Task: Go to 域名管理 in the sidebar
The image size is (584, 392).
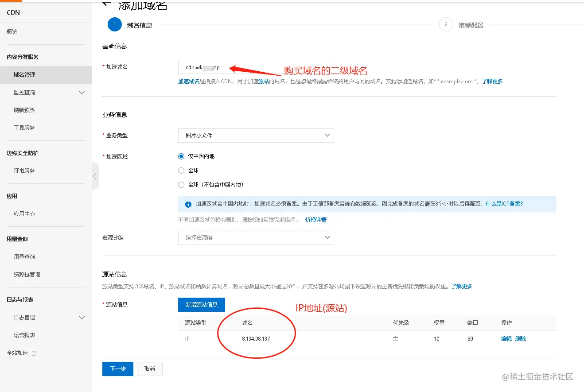Action: click(x=24, y=75)
